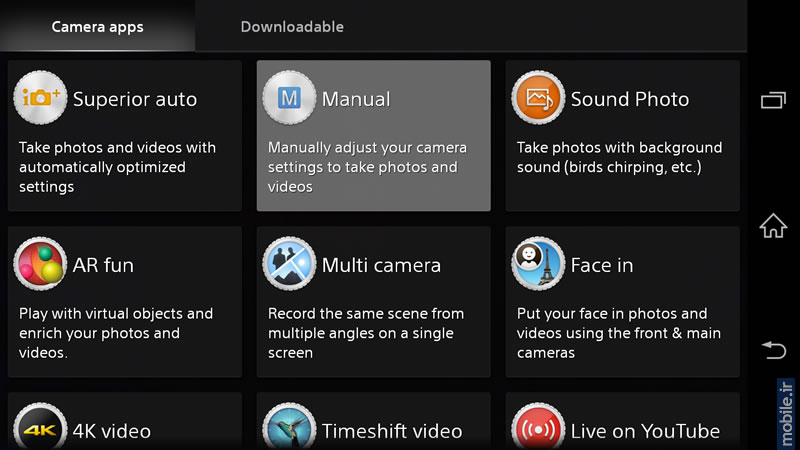Open the AR fun colorful balls icon
Image resolution: width=800 pixels, height=450 pixels.
[x=40, y=264]
